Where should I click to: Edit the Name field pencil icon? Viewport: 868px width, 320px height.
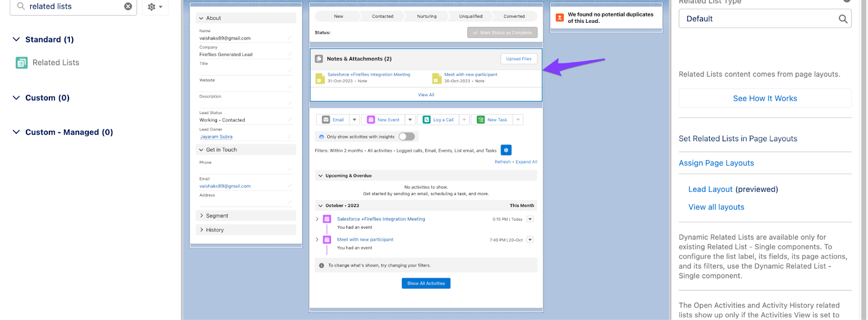click(290, 38)
